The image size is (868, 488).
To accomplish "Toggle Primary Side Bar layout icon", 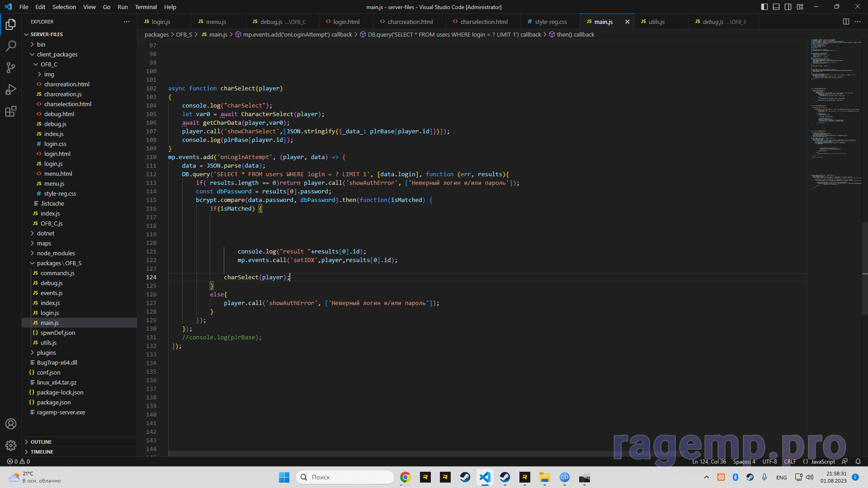I will tap(764, 7).
